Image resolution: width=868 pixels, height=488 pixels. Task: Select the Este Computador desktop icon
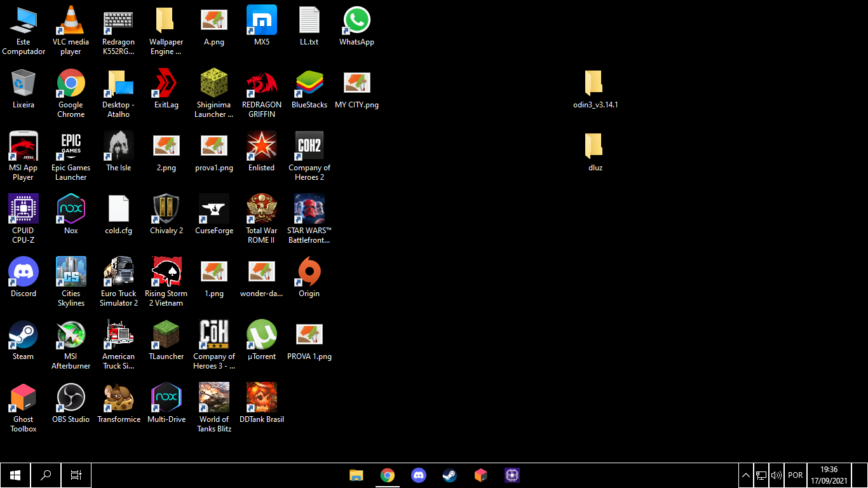pyautogui.click(x=24, y=30)
